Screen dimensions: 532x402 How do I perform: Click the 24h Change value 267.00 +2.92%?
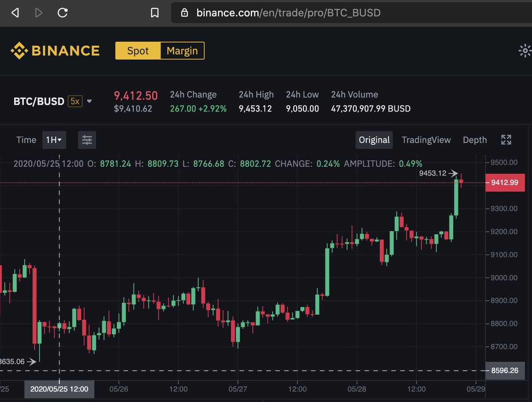click(198, 109)
